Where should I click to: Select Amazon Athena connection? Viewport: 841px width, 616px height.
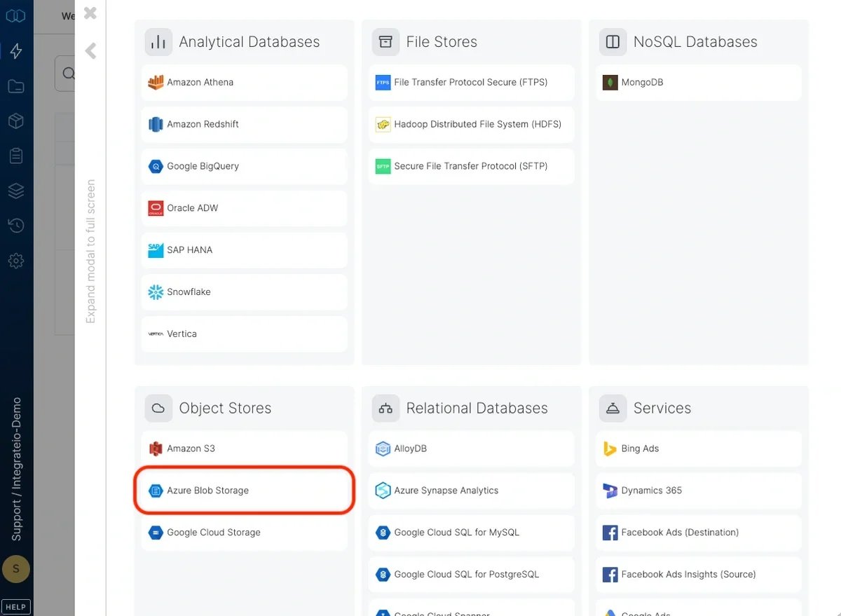244,82
